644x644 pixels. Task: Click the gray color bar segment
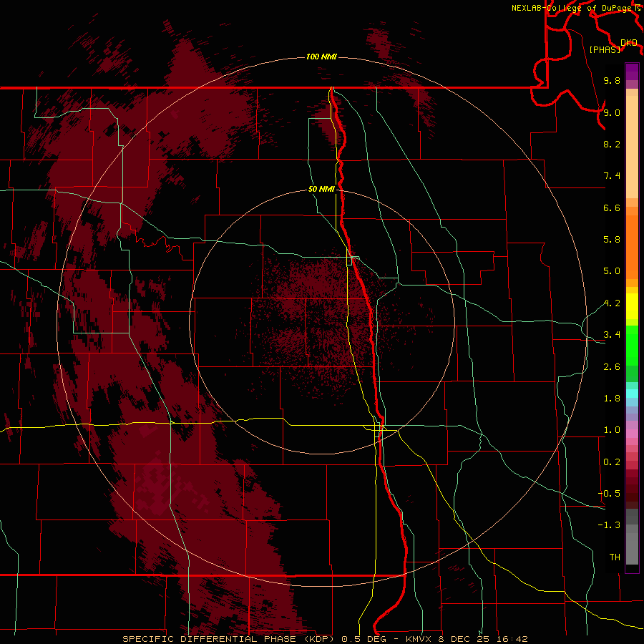(x=632, y=537)
